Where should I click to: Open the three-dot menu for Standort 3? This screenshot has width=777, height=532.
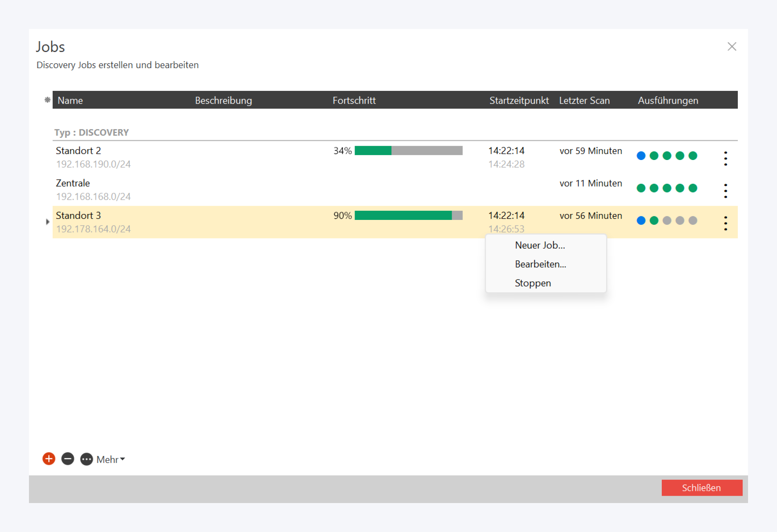pyautogui.click(x=725, y=223)
